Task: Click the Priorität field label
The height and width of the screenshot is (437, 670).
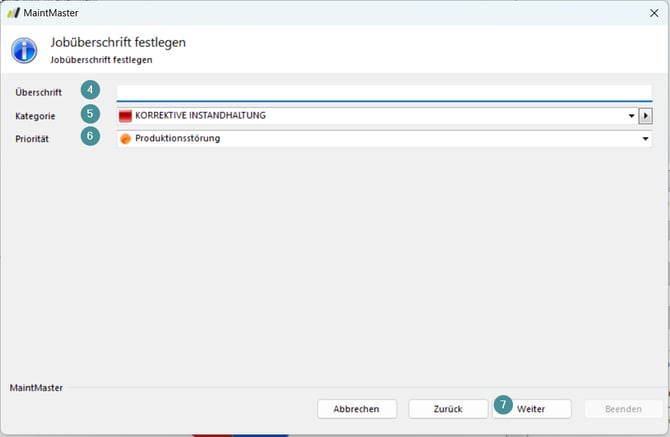Action: click(x=33, y=139)
